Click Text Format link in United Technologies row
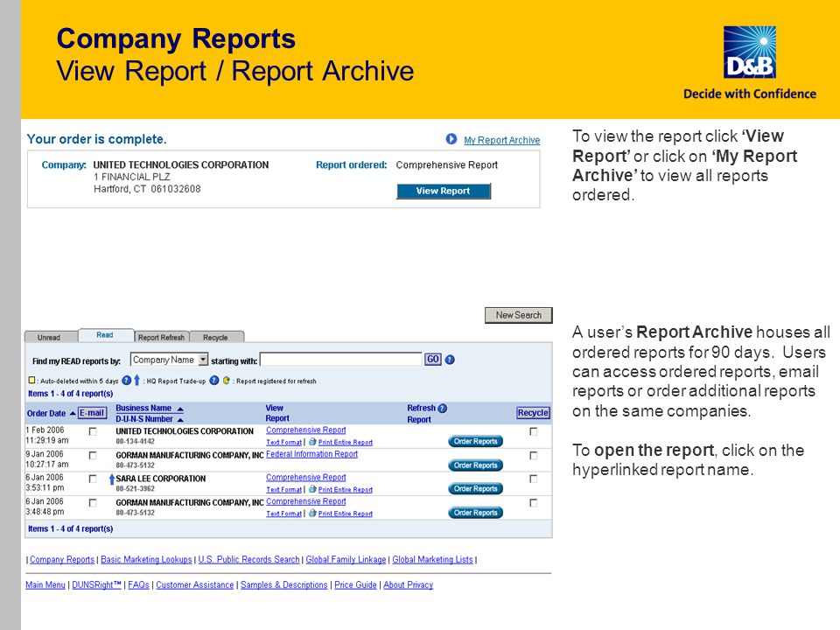840x630 pixels. point(283,443)
